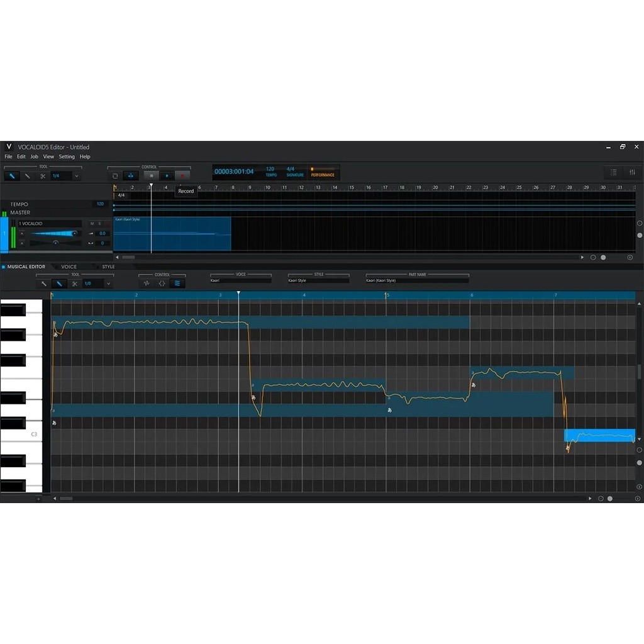Click the red Record button

tap(182, 176)
